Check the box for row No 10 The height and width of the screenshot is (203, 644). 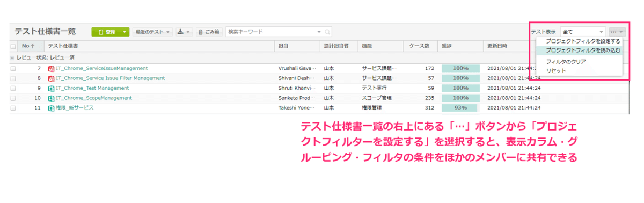point(13,98)
